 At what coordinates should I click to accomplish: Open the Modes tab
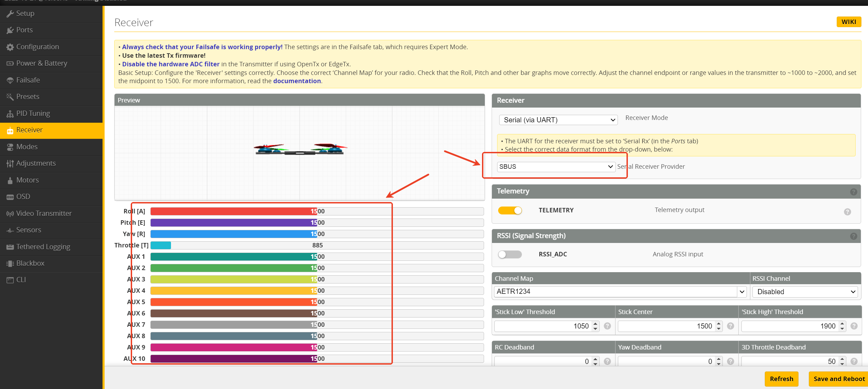tap(27, 147)
